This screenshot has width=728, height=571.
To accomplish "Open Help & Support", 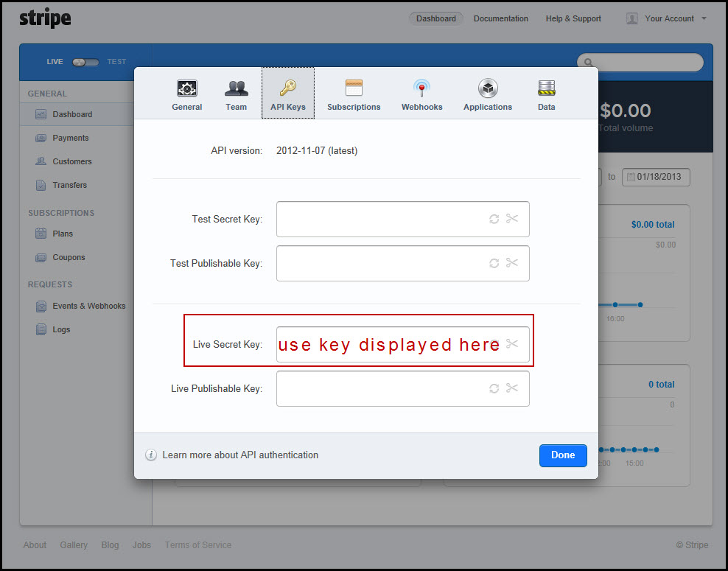I will pyautogui.click(x=573, y=18).
